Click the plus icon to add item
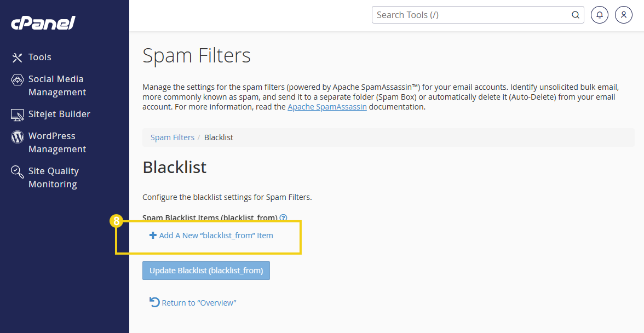The width and height of the screenshot is (644, 333). pos(153,236)
